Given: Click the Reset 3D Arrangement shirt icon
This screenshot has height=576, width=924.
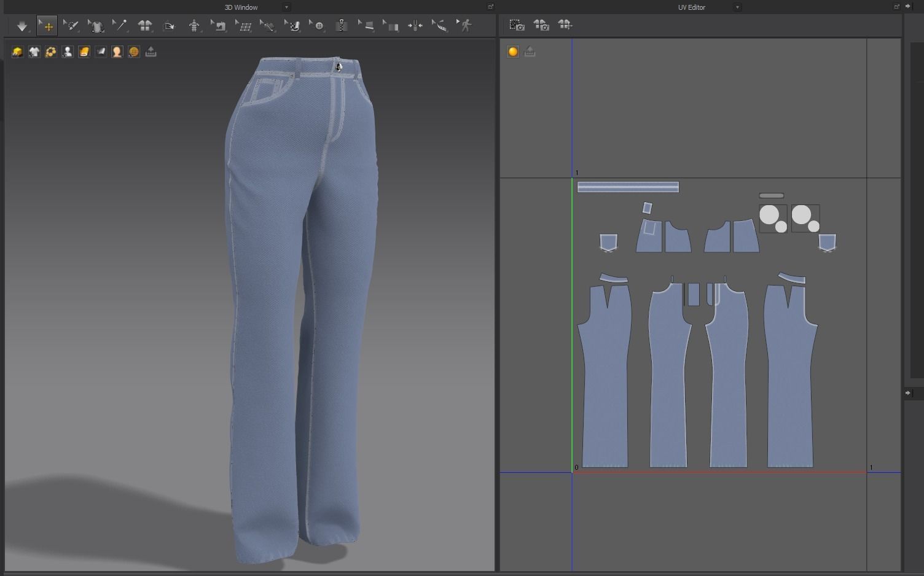Looking at the screenshot, I should [x=145, y=26].
